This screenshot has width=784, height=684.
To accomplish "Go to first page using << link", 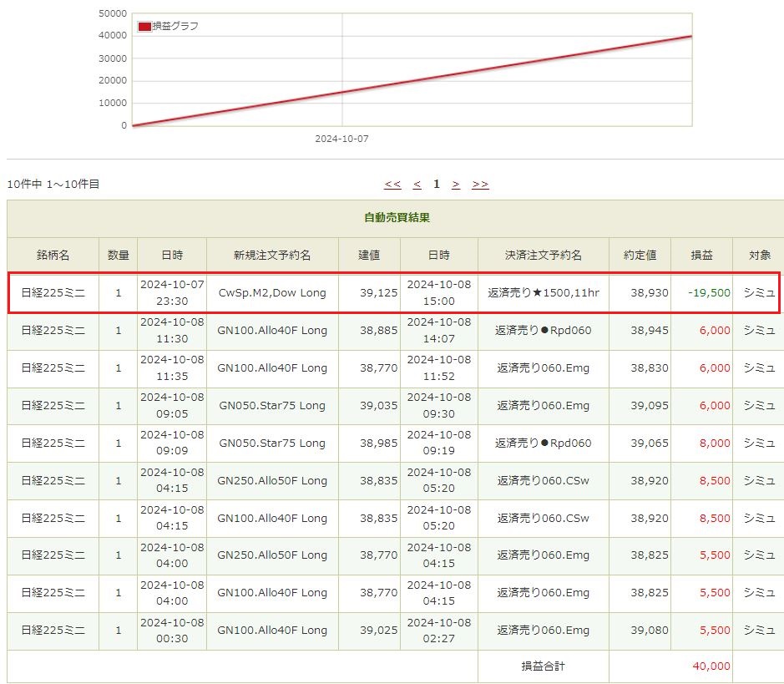I will (392, 185).
